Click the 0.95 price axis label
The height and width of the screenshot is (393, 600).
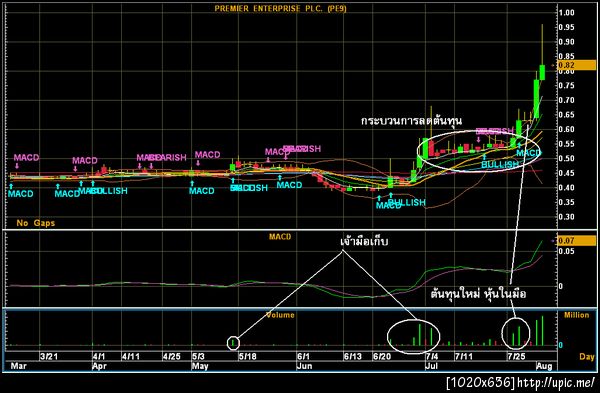pos(566,27)
